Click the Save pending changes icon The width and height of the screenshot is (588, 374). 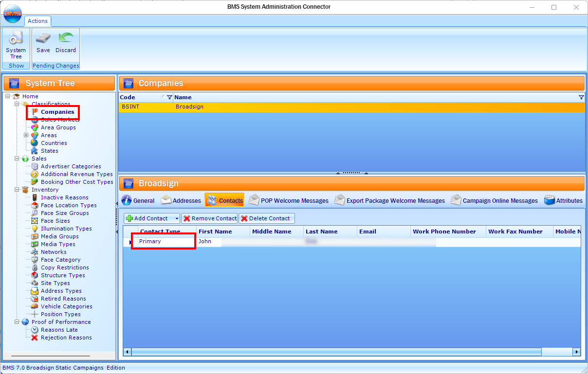pos(43,38)
